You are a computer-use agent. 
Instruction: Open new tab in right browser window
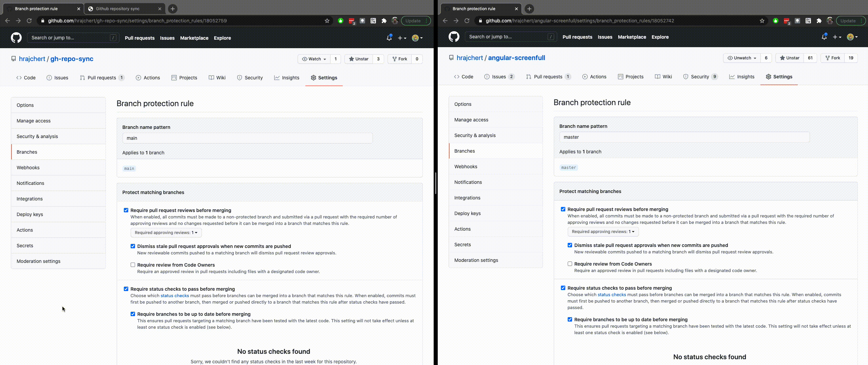pos(529,9)
